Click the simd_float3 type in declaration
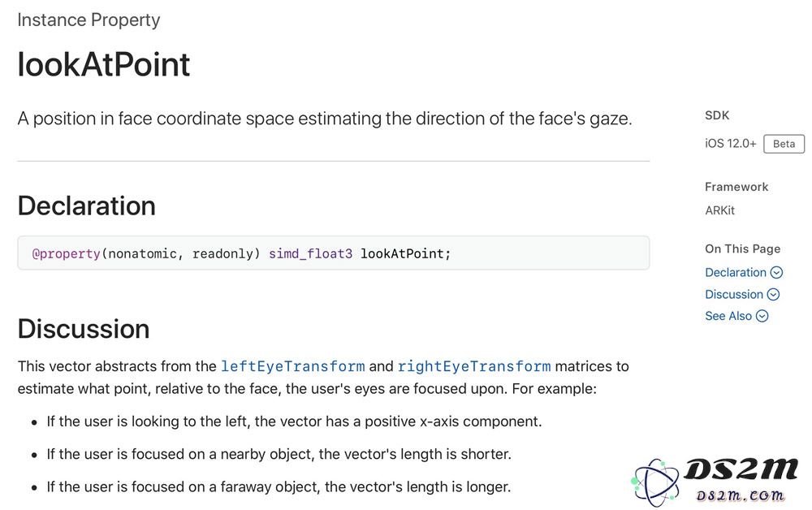 tap(310, 253)
